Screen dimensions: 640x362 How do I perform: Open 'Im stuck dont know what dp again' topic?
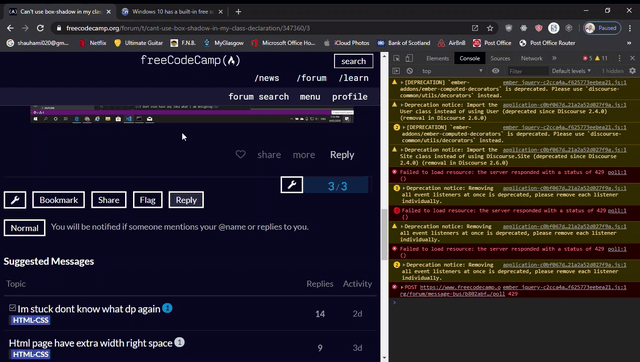click(x=89, y=309)
